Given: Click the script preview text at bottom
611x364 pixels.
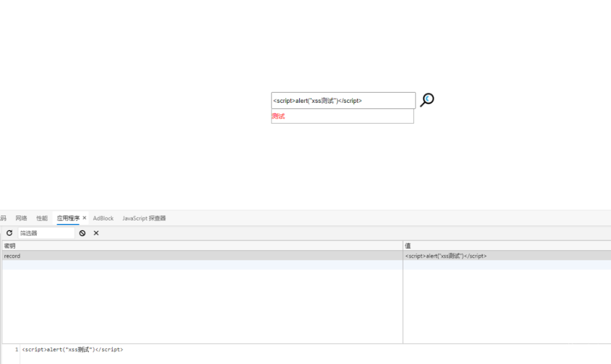Looking at the screenshot, I should pos(72,350).
